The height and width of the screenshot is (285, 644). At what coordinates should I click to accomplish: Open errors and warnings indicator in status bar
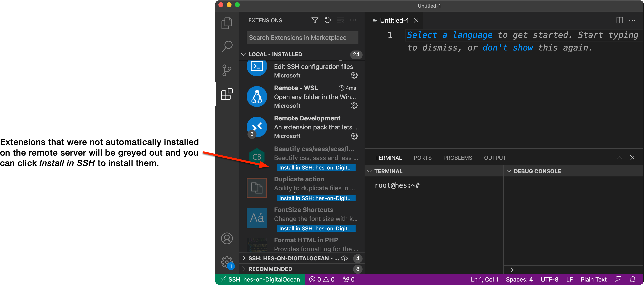pyautogui.click(x=322, y=279)
